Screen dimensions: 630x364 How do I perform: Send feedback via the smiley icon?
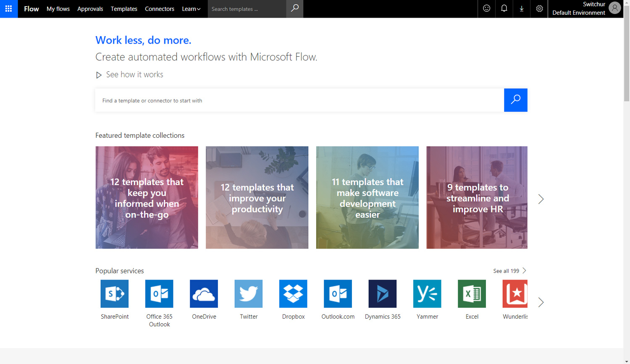486,8
